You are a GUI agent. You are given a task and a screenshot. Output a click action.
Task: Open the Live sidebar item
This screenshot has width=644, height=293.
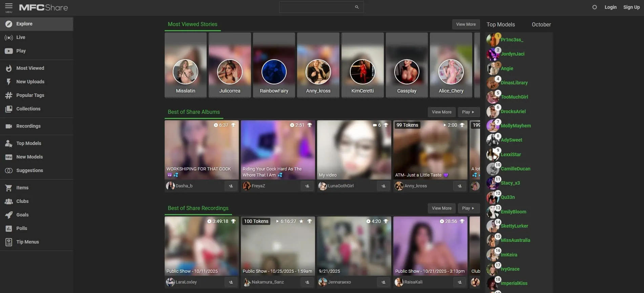37,38
